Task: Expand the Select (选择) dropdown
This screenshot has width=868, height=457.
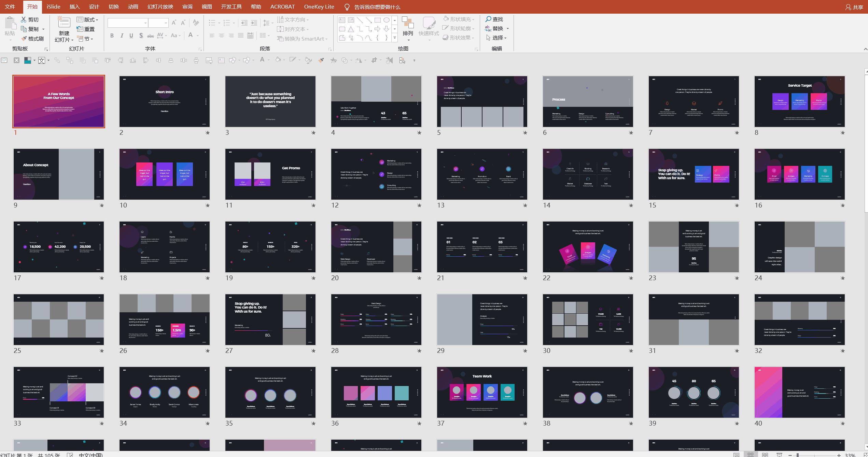Action: (497, 38)
